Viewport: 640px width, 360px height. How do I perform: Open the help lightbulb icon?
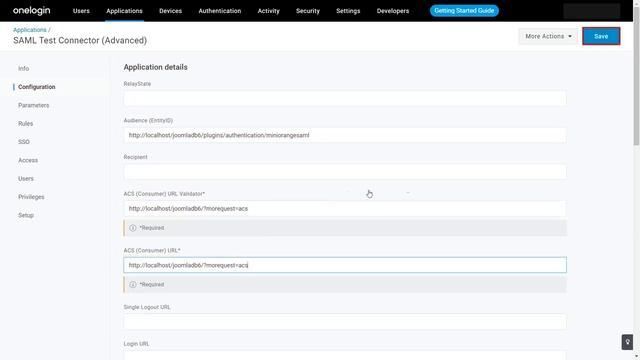[627, 342]
